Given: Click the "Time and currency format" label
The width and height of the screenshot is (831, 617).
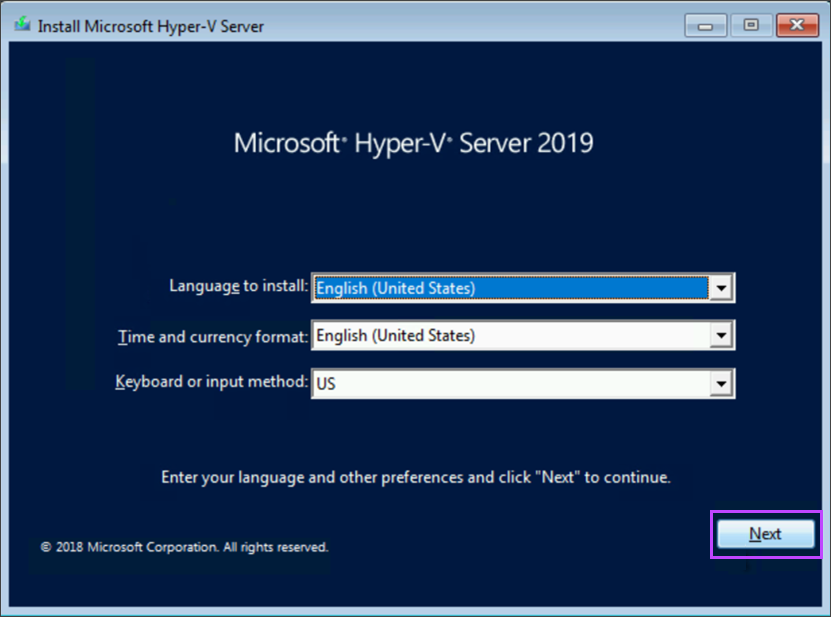Looking at the screenshot, I should [213, 337].
